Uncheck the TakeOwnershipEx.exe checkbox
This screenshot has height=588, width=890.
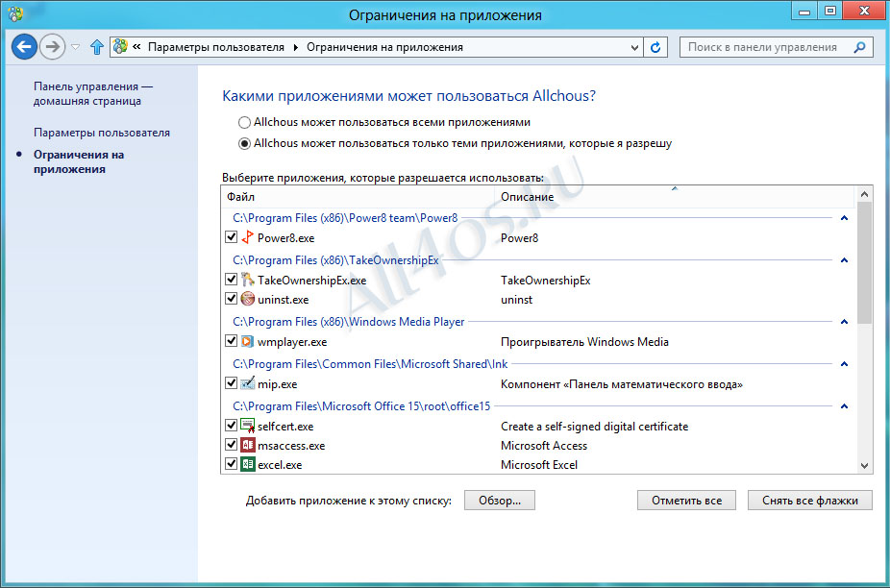231,279
